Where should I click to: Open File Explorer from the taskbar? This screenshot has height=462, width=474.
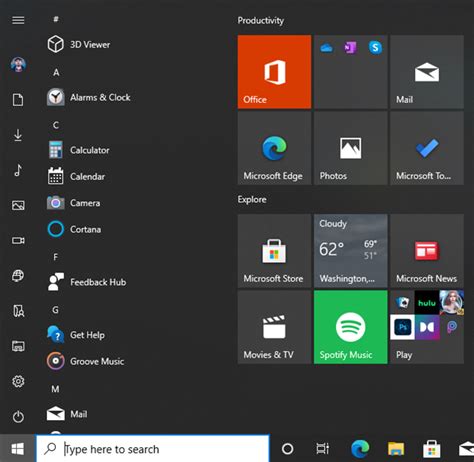[x=396, y=449]
